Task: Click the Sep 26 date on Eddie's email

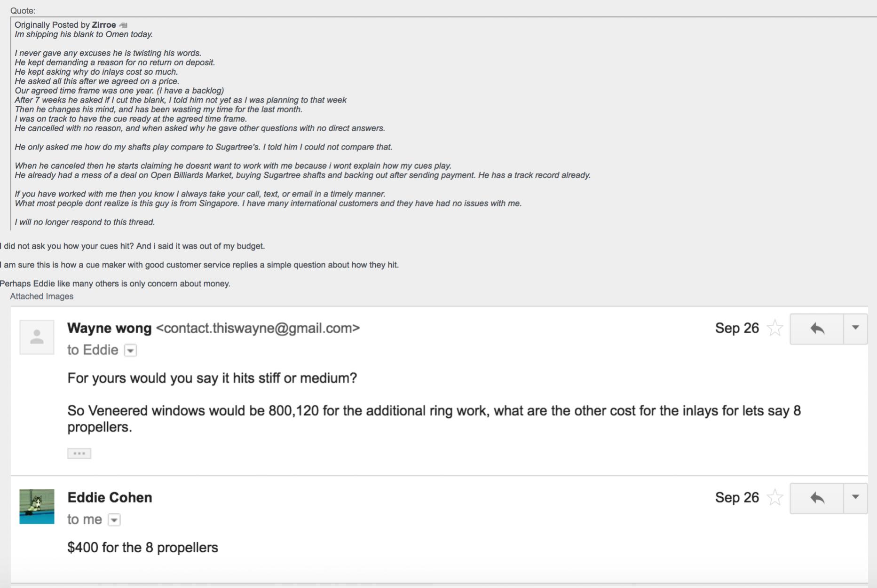Action: click(x=737, y=497)
